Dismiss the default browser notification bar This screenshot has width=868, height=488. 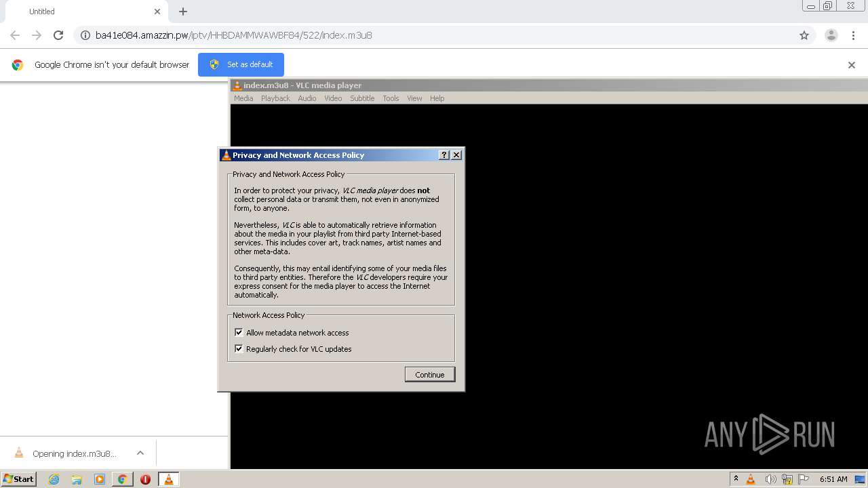click(852, 65)
